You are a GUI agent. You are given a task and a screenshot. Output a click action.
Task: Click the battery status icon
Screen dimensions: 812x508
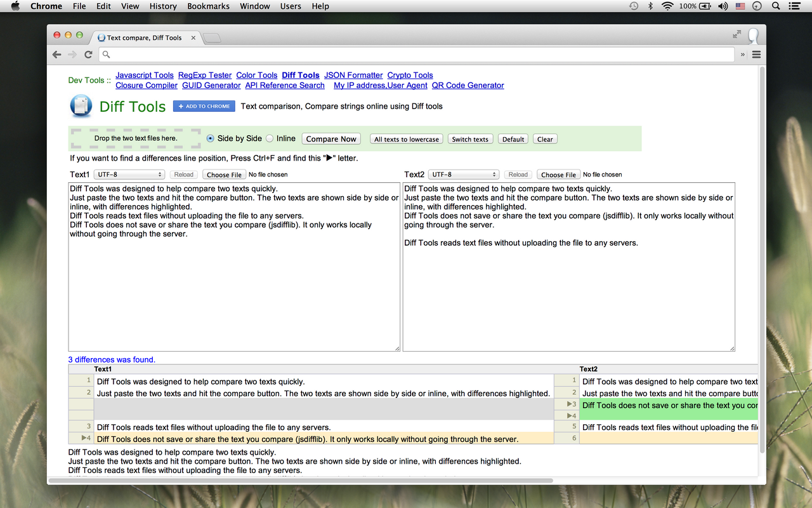tap(706, 6)
